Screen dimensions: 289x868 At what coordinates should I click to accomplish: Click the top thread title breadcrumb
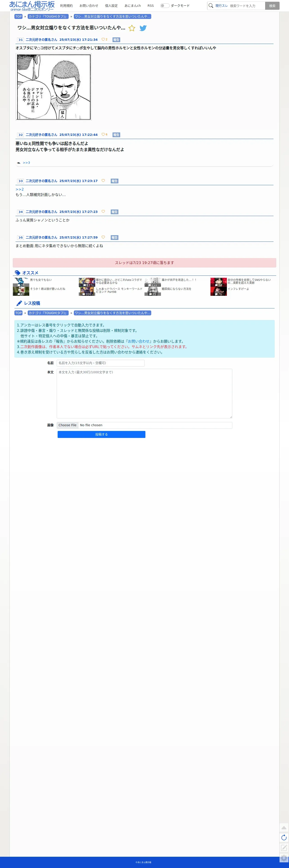click(x=113, y=16)
